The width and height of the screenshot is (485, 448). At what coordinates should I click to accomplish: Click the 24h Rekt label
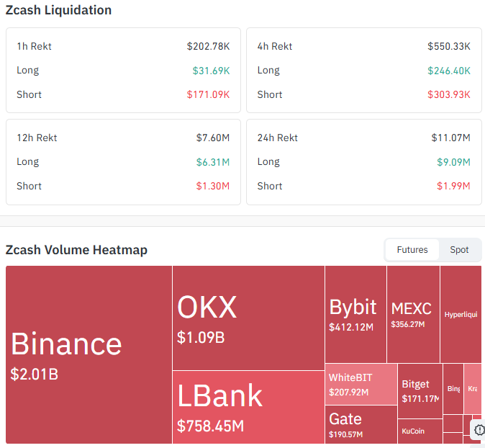[x=278, y=138]
